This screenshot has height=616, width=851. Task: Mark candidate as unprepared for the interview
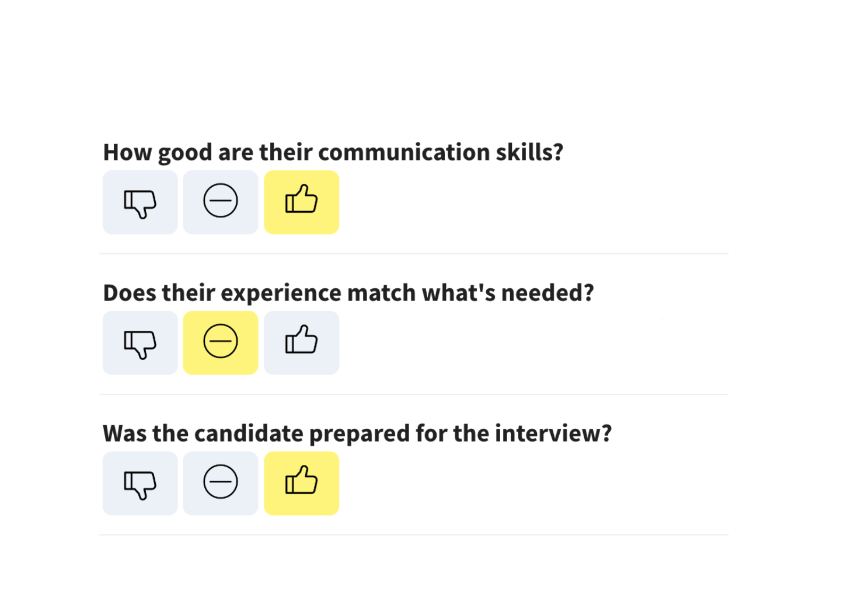[140, 484]
